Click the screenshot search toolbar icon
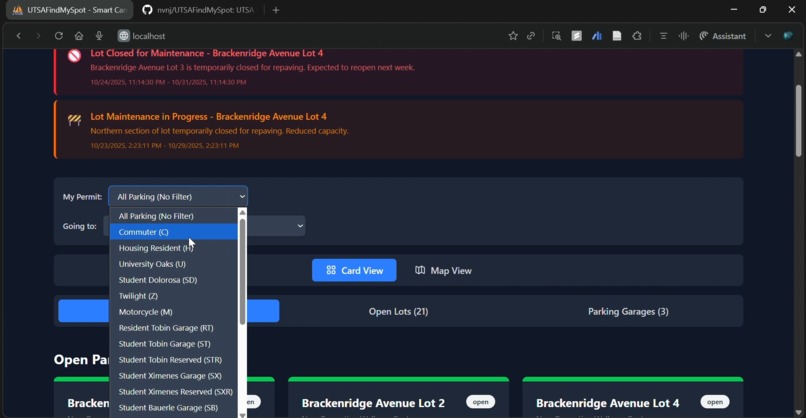The width and height of the screenshot is (806, 418). point(556,35)
